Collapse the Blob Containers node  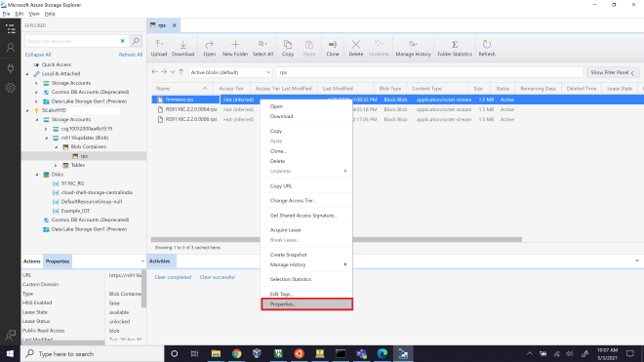(57, 147)
